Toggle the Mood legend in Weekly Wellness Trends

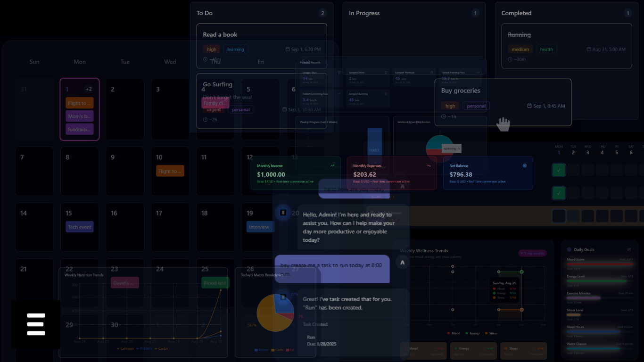[x=454, y=333]
